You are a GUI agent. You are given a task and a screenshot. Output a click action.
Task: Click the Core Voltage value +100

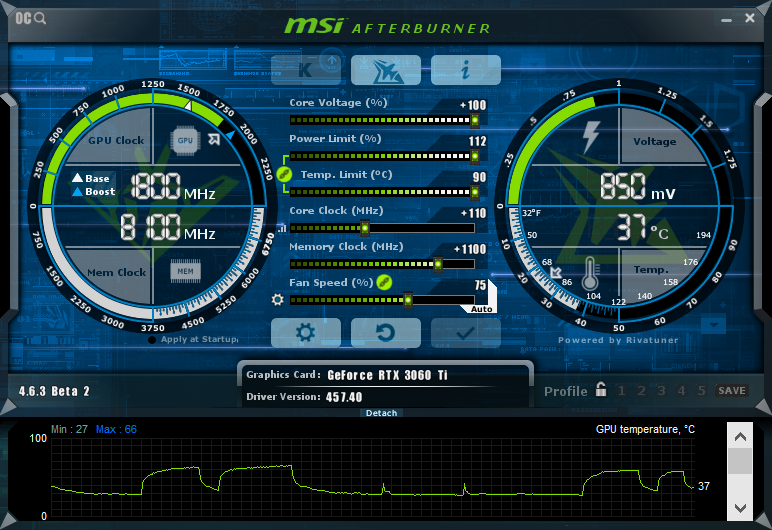(473, 105)
